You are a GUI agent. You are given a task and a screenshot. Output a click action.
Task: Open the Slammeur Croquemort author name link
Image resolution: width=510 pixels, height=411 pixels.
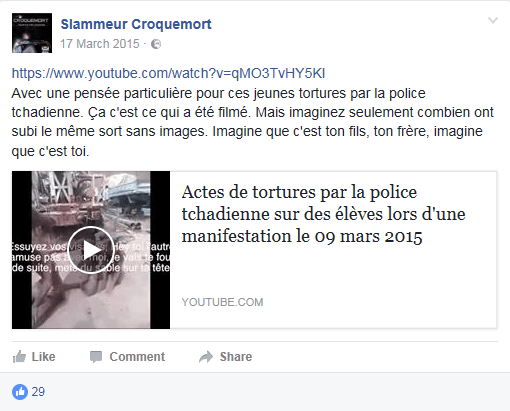(136, 24)
